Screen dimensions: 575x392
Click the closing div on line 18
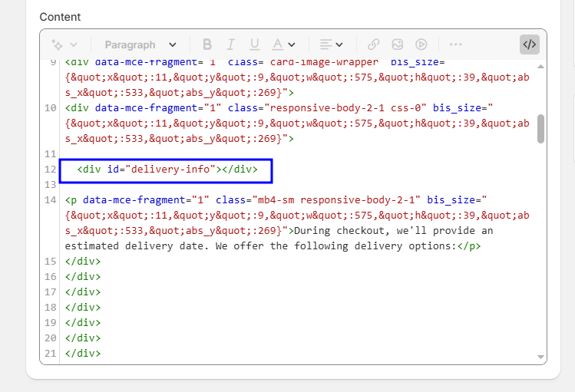83,308
